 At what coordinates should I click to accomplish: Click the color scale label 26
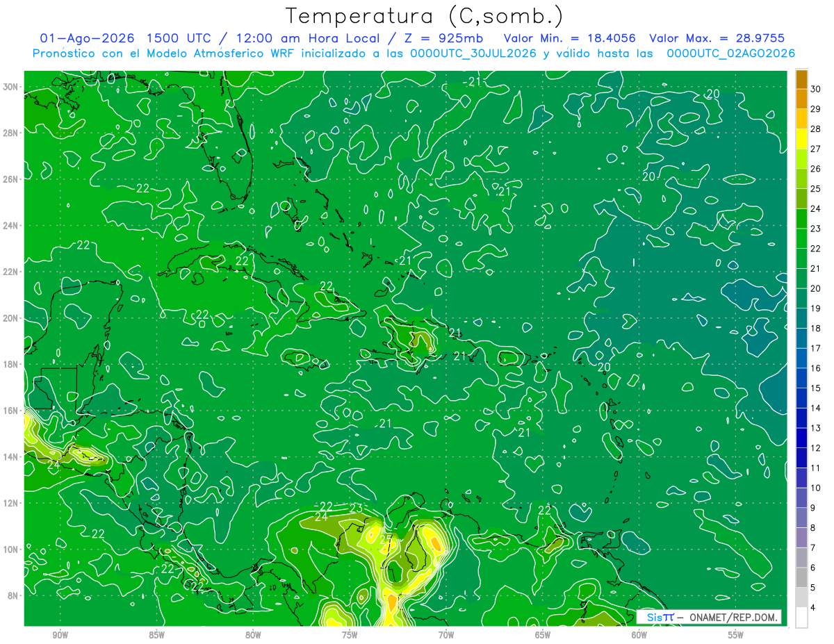click(x=816, y=169)
